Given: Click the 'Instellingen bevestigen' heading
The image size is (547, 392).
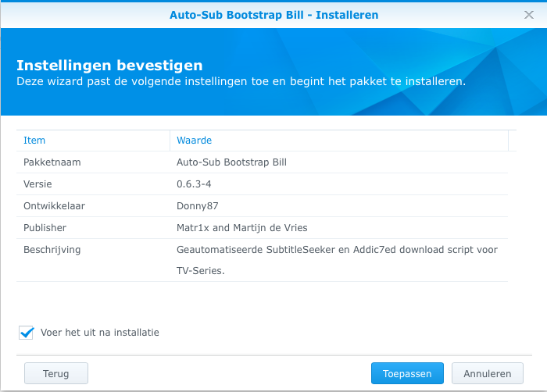Looking at the screenshot, I should pyautogui.click(x=109, y=65).
